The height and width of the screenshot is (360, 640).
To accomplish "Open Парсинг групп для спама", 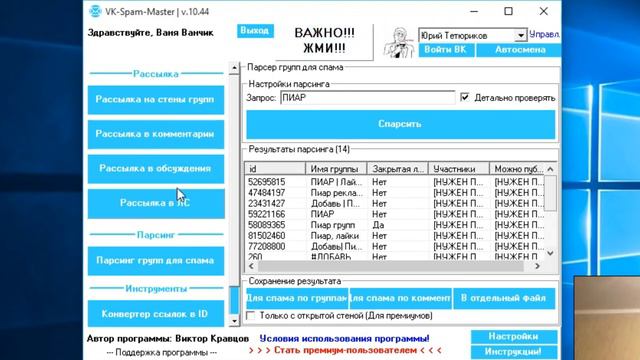I will pos(156,261).
